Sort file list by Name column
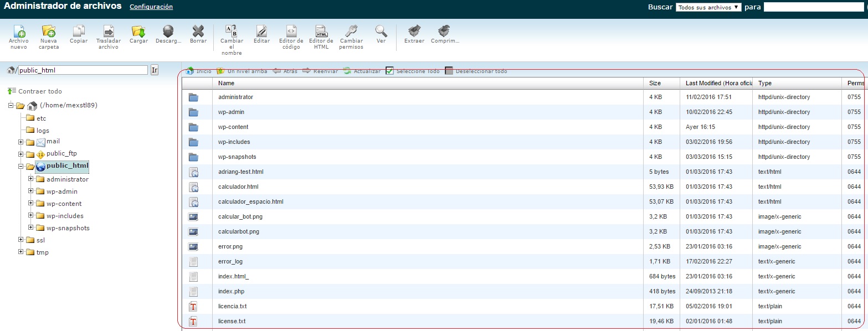 tap(428, 83)
